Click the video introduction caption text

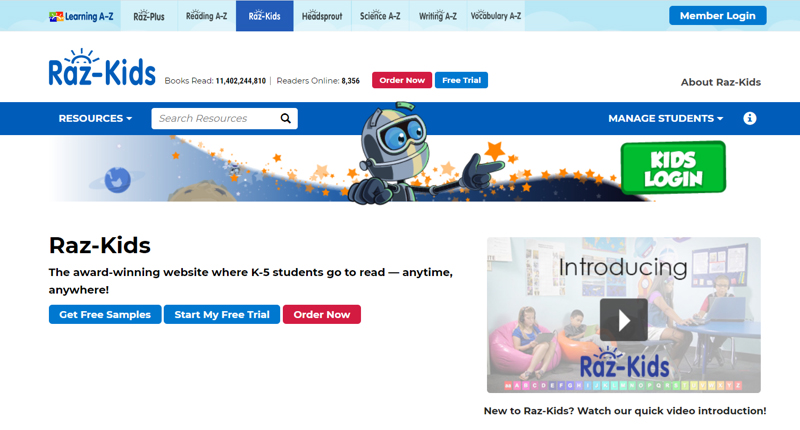click(x=624, y=411)
